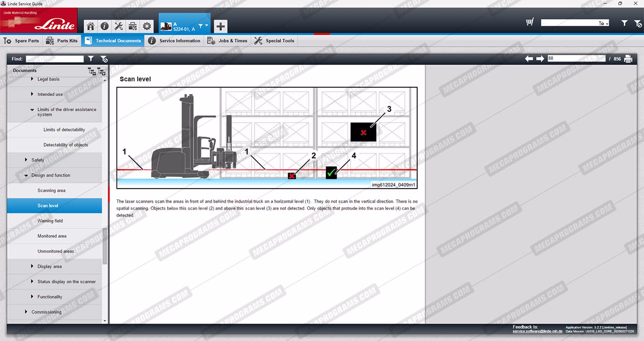Apply the Find filter funnel icon

[91, 59]
